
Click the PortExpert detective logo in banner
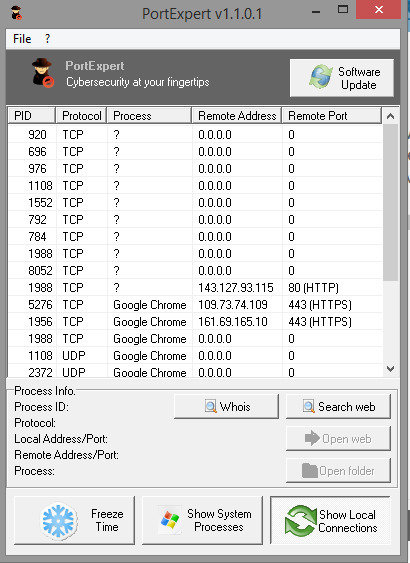tap(43, 73)
